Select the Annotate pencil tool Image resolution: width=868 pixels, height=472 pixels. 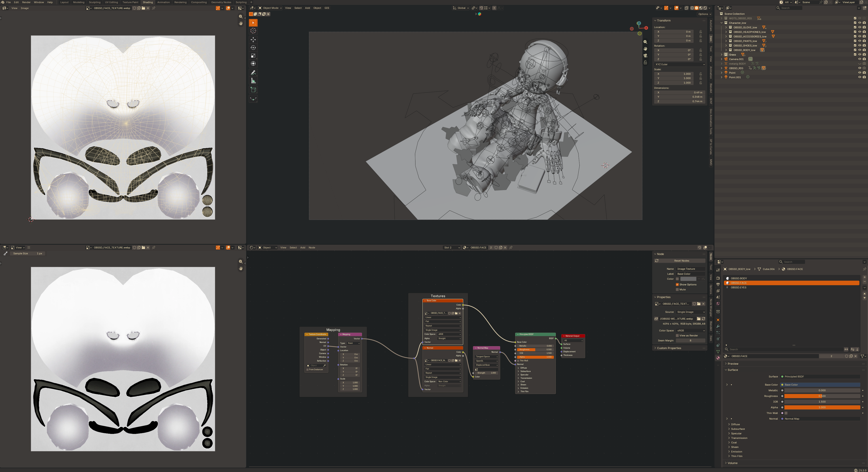(x=253, y=73)
